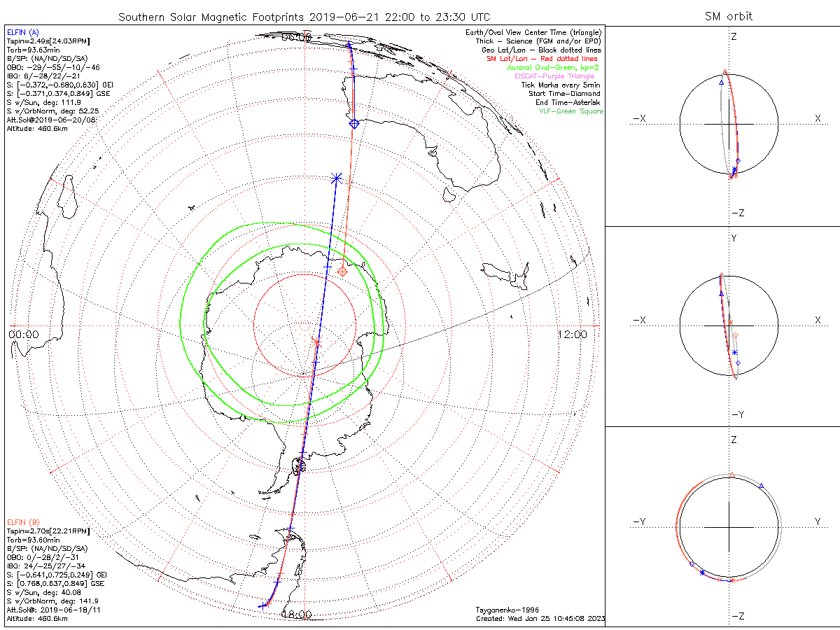Click blue triangle in bottom orbit panel
840x630 pixels.
[761, 485]
